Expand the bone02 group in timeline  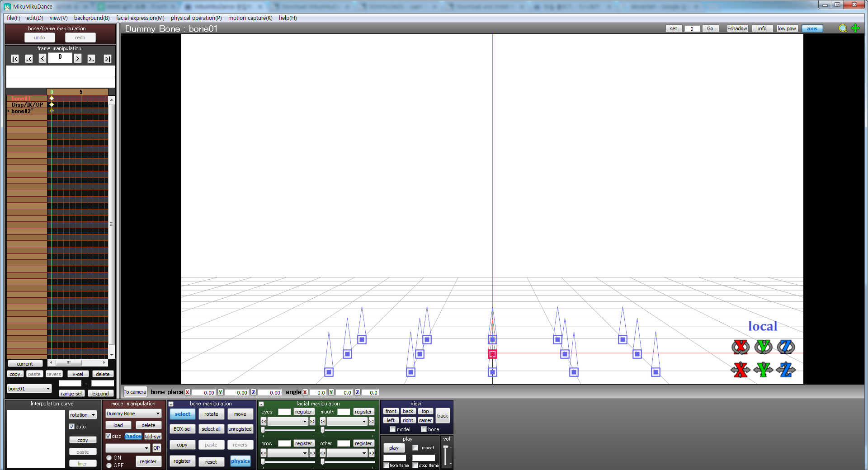tap(8, 111)
